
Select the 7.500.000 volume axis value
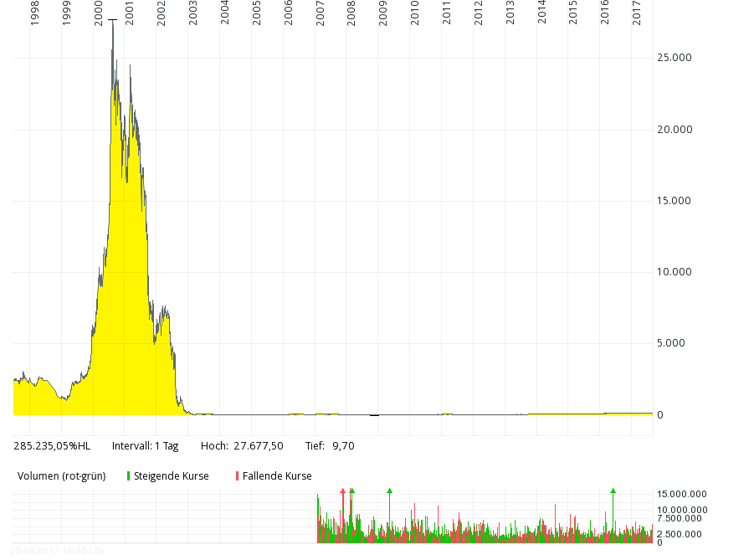(x=680, y=518)
